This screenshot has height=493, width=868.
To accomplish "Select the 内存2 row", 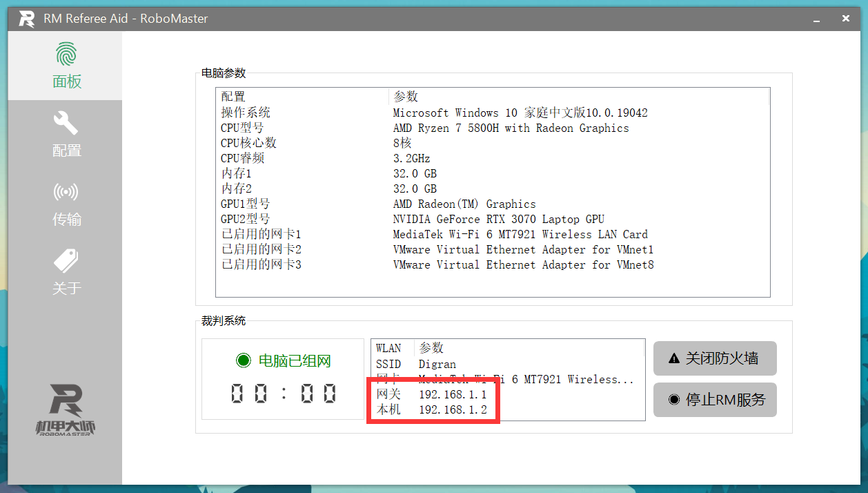I will pos(493,188).
